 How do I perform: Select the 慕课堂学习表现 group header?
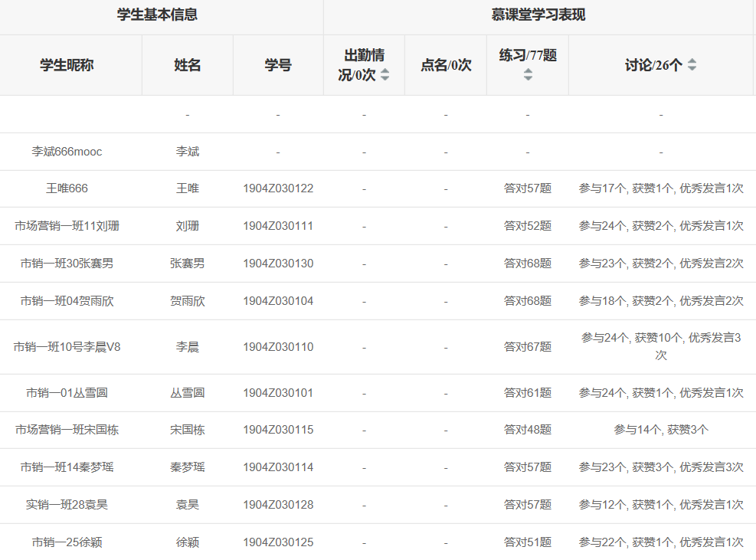point(538,15)
